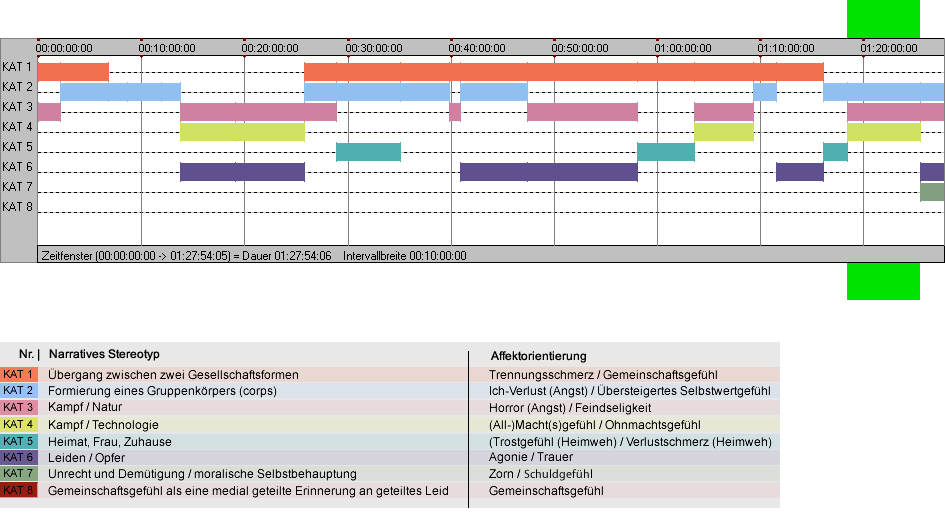Select the KAT 7 track label

[17, 187]
